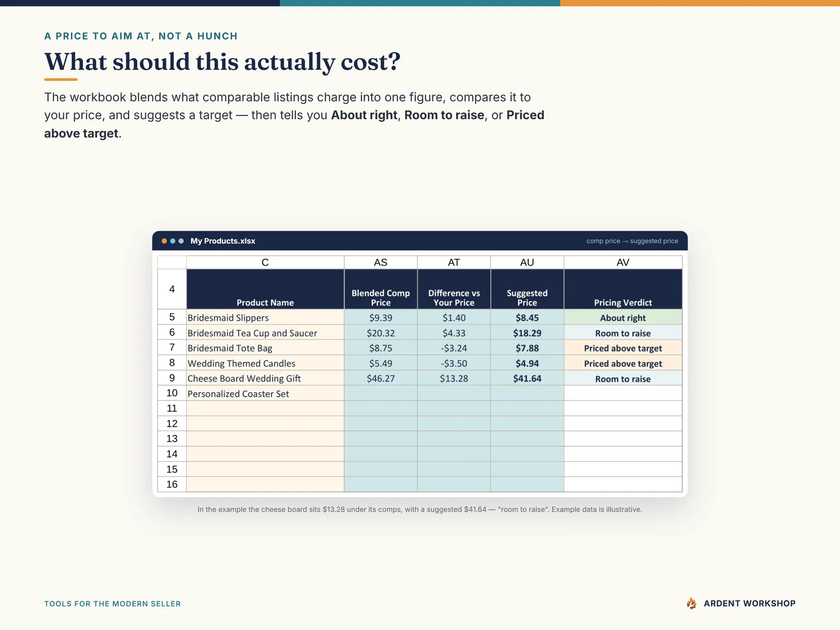
Task: Click the Difference vs Your Price header
Action: 454,289
